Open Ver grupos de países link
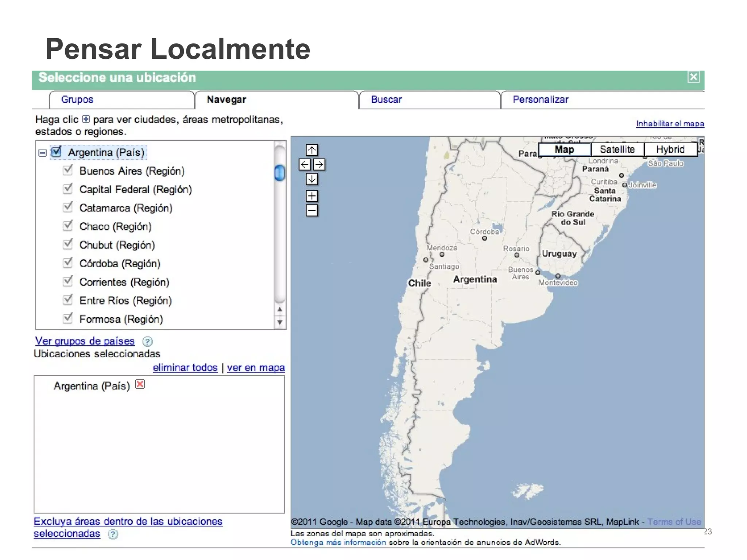 click(85, 341)
